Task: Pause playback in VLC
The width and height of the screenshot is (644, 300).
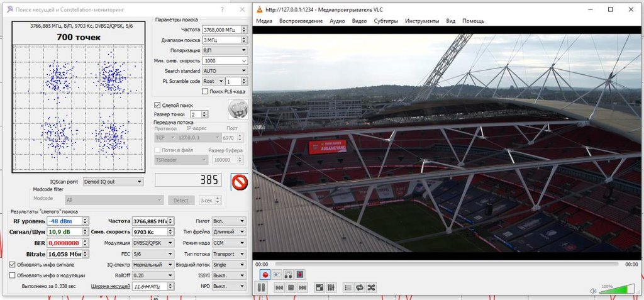Action: pos(261,287)
